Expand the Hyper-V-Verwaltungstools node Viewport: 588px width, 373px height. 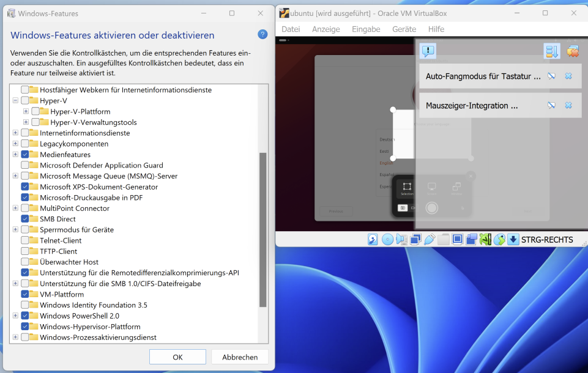[26, 122]
